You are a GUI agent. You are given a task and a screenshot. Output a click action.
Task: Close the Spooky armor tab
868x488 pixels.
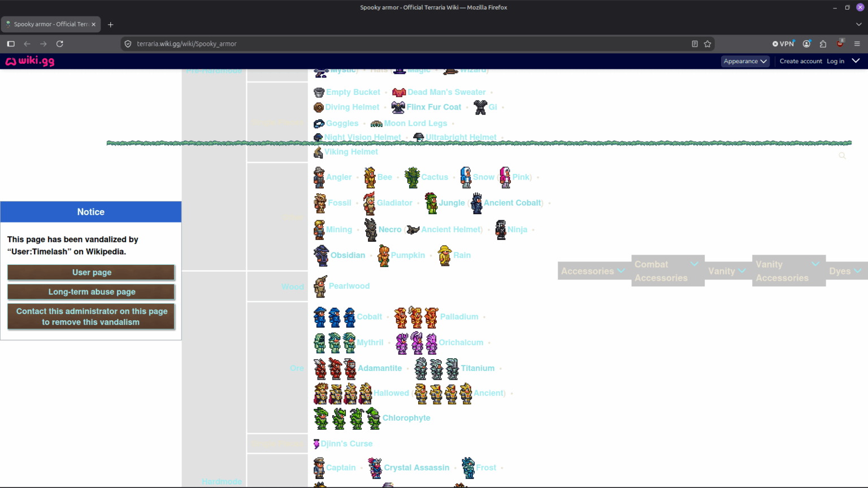coord(94,24)
